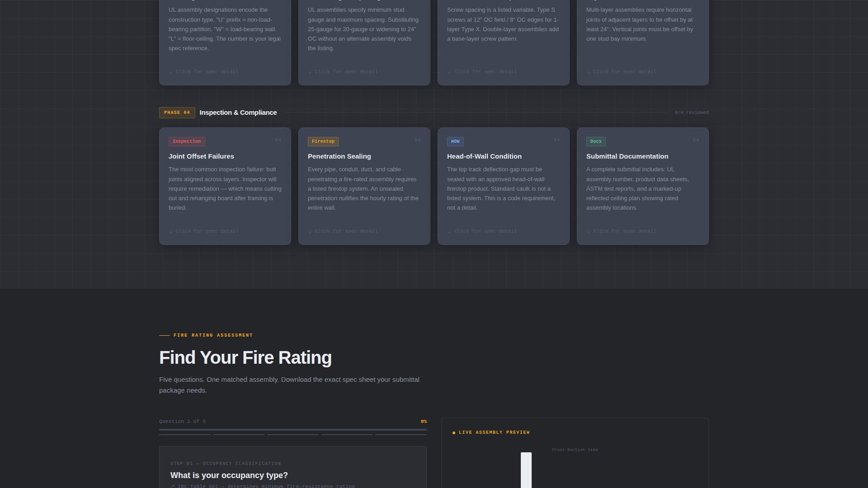868x488 pixels.
Task: Open spec detail on the stud gauge and spacing card
Action: [343, 72]
